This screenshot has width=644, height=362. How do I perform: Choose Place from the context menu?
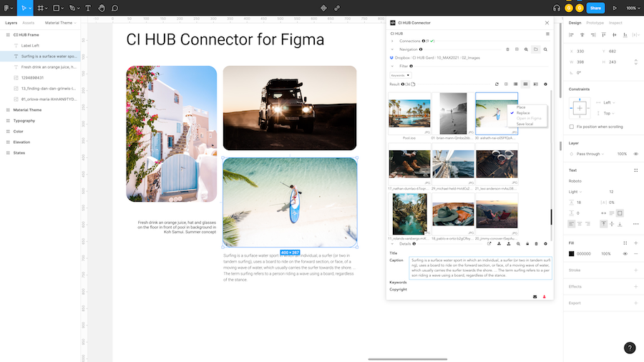(x=521, y=107)
